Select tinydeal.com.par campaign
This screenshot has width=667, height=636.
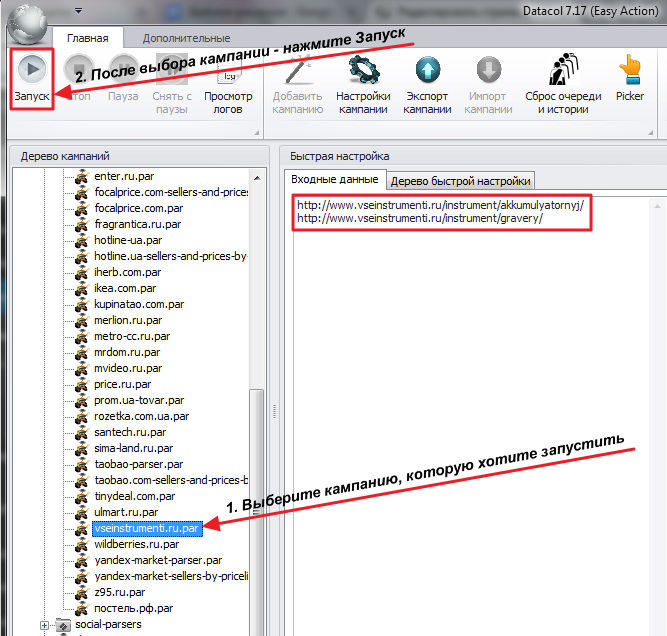[x=134, y=496]
